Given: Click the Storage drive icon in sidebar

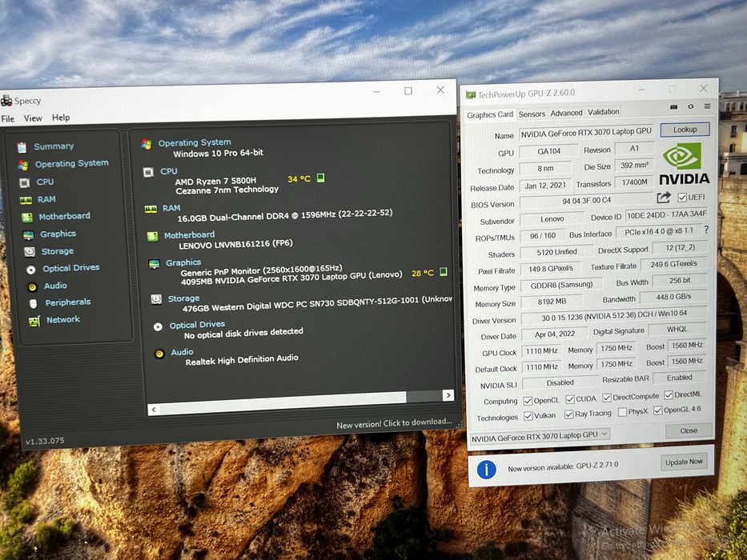Looking at the screenshot, I should (x=30, y=252).
